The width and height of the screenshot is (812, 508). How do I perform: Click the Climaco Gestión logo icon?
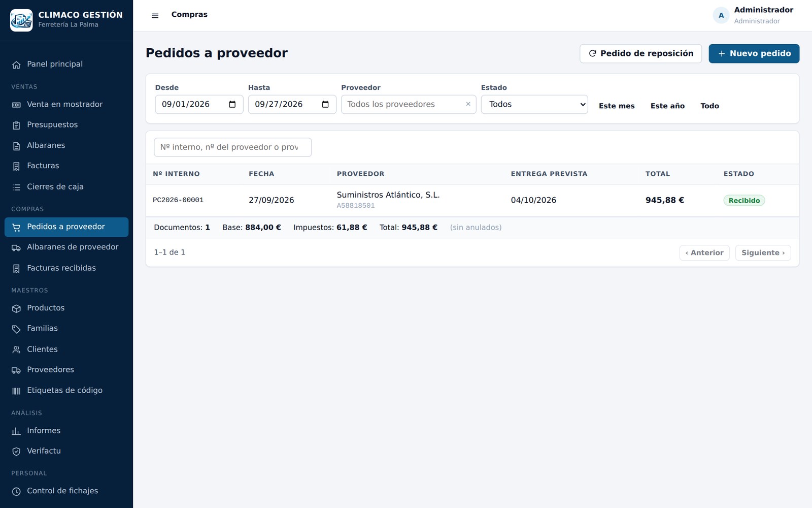click(x=21, y=20)
